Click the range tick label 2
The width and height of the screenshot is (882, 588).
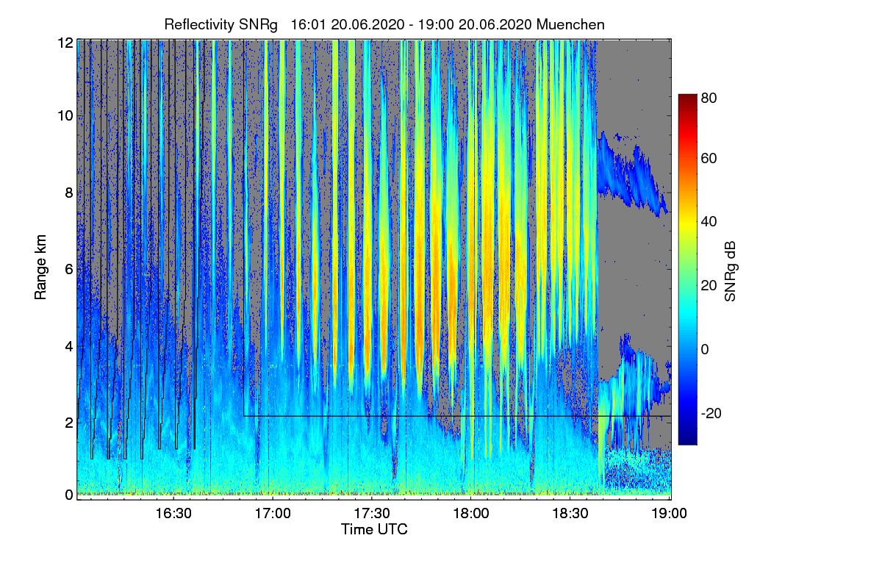(x=68, y=422)
